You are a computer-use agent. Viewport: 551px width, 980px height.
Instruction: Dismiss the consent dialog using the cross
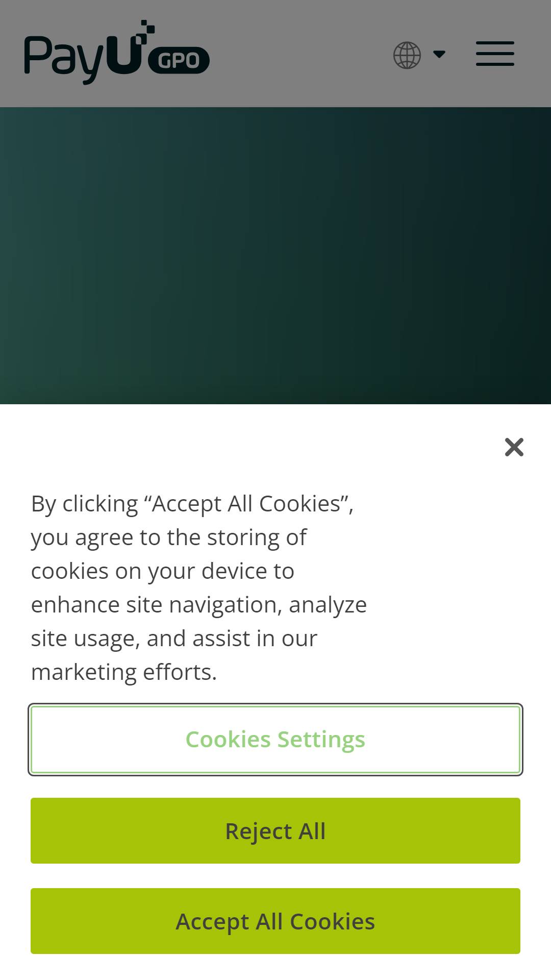tap(514, 447)
